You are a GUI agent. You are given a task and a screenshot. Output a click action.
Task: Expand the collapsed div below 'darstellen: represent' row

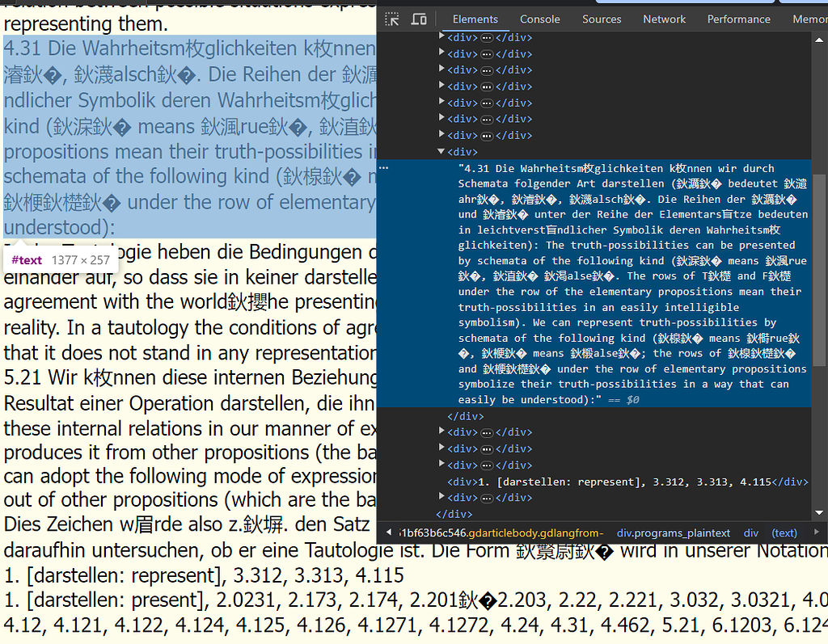point(441,498)
